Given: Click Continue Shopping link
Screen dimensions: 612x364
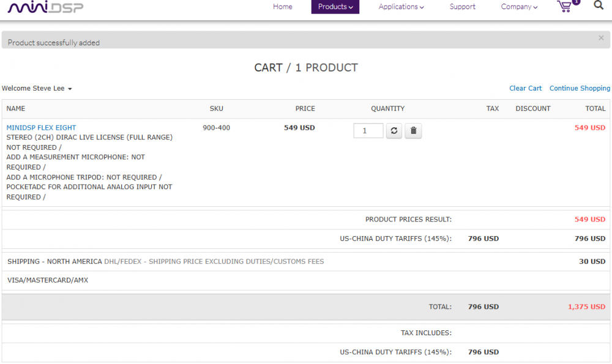Looking at the screenshot, I should point(580,89).
